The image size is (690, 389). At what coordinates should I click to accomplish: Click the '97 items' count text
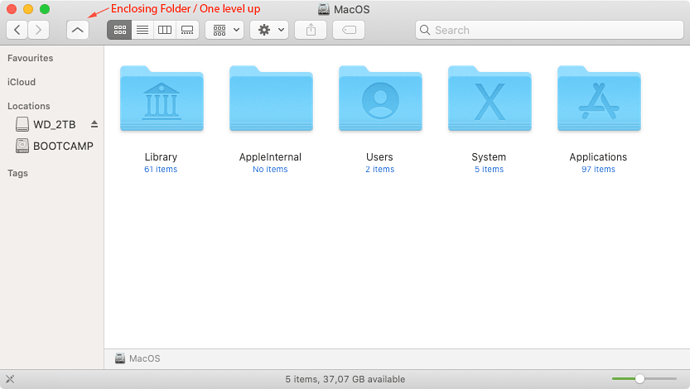coord(598,169)
